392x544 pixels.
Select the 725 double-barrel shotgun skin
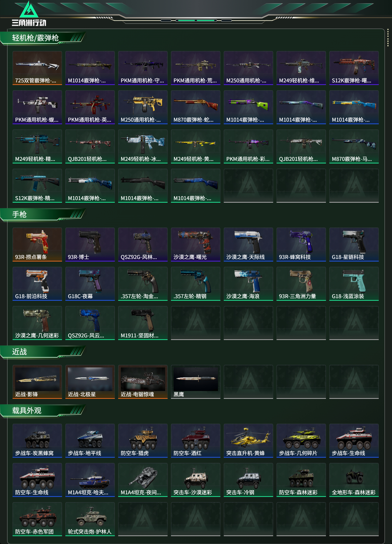[x=37, y=68]
